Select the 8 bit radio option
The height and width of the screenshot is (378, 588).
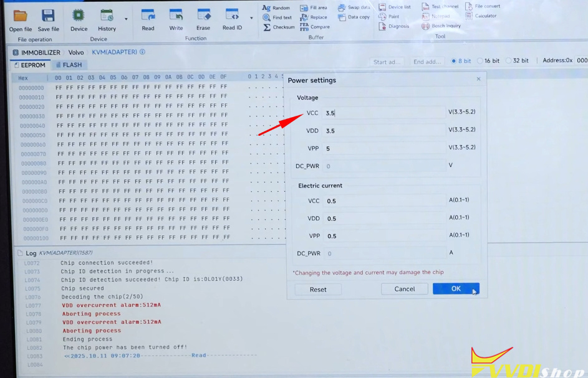pos(454,61)
